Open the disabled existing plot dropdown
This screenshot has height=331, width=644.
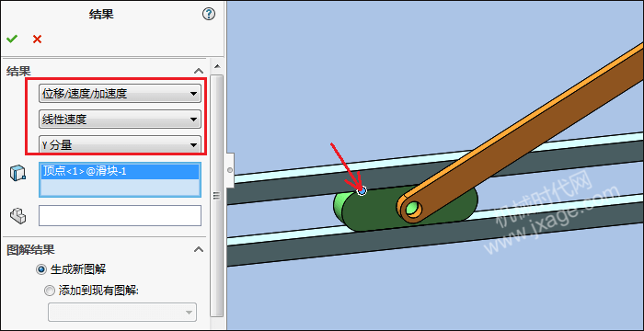point(122,312)
